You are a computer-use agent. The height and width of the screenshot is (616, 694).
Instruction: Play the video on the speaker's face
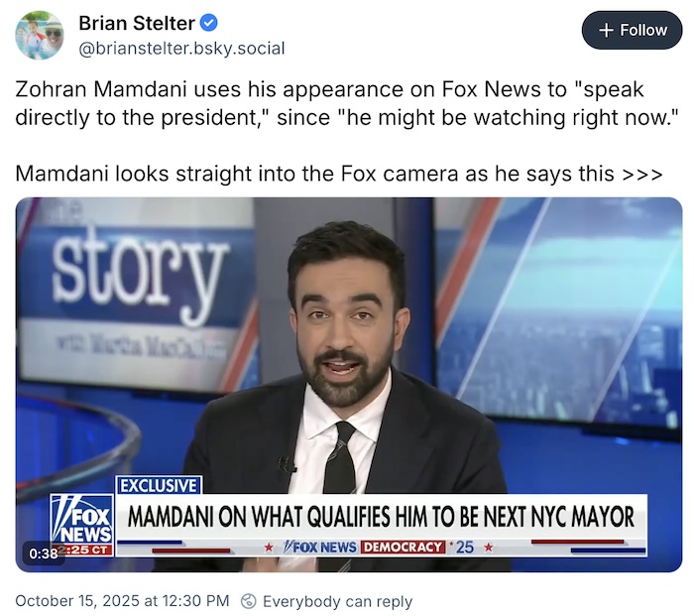[x=347, y=318]
